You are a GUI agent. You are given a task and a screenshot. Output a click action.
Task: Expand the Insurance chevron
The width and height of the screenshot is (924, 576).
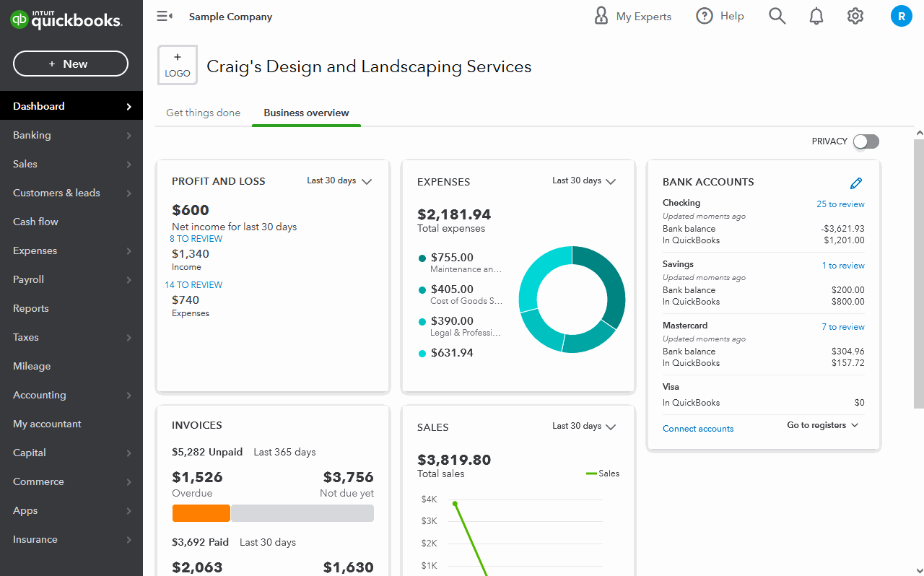[x=128, y=539]
